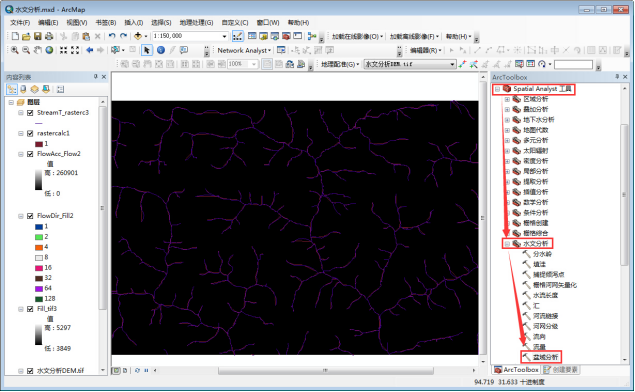This screenshot has width=635, height=392.
Task: Open the Editor toolbar icon
Action: (x=237, y=36)
